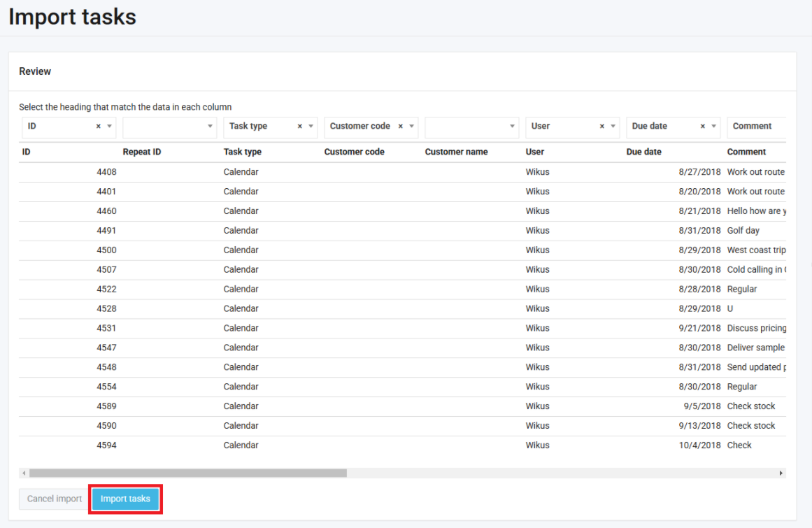Remove the Customer code heading selection
812x528 pixels.
click(401, 127)
